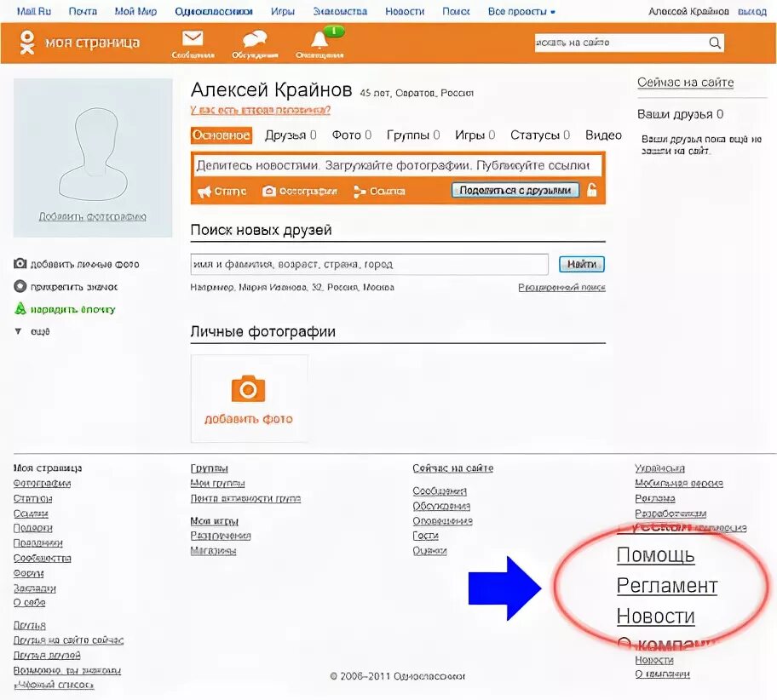Open the footer 'Форум' link
The width and height of the screenshot is (777, 700).
pyautogui.click(x=28, y=573)
